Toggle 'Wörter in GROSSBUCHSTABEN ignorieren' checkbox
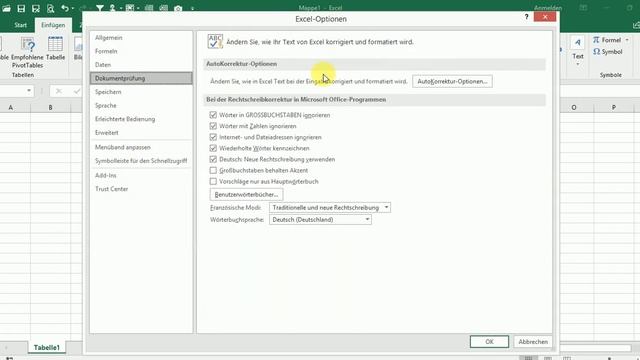The height and width of the screenshot is (360, 640). pyautogui.click(x=213, y=115)
